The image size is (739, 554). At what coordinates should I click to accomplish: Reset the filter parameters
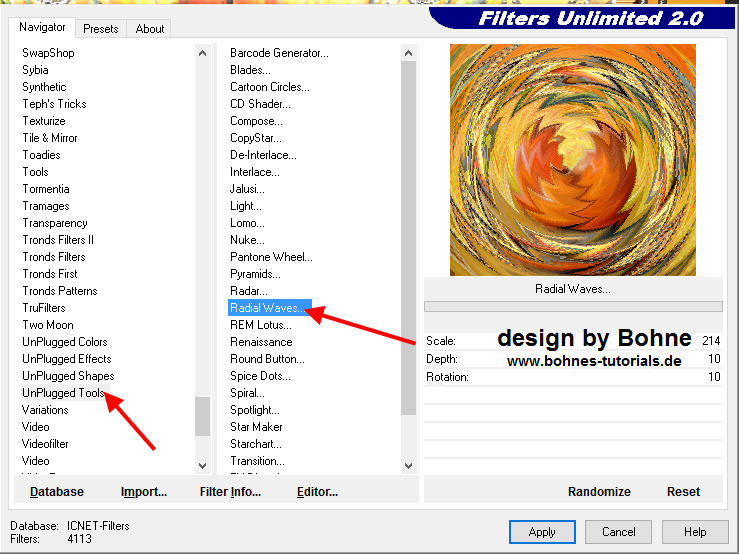click(x=683, y=491)
